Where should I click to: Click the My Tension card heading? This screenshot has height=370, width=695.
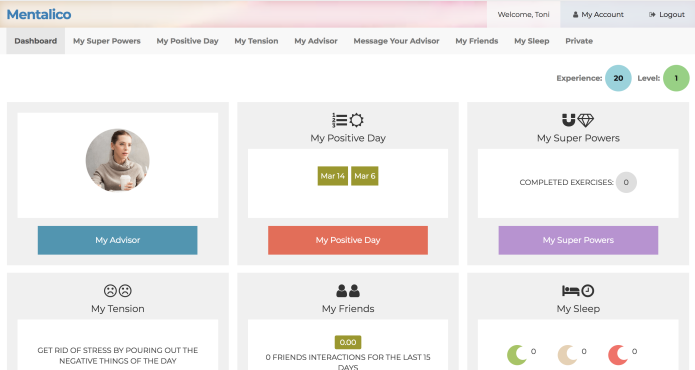click(118, 309)
